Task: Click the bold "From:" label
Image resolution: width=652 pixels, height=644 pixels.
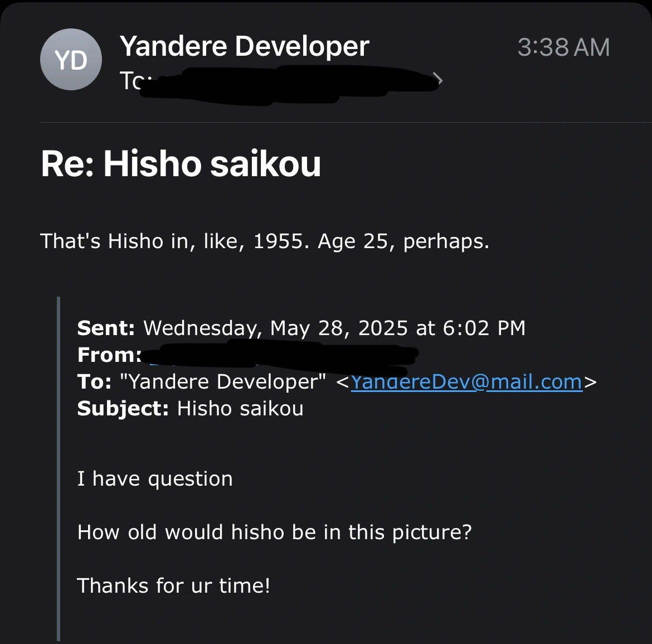Action: pos(109,355)
